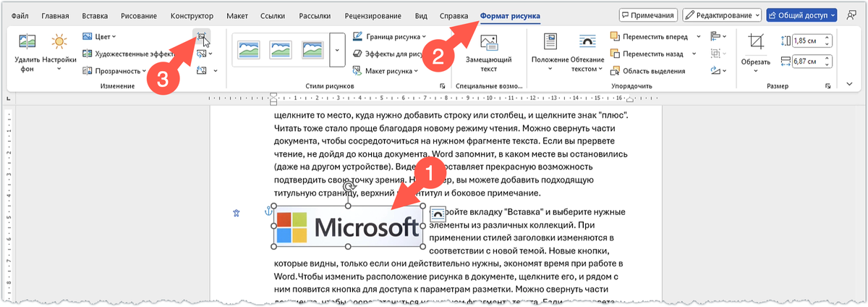Switch to the Справка tab
The image size is (868, 307).
[454, 15]
